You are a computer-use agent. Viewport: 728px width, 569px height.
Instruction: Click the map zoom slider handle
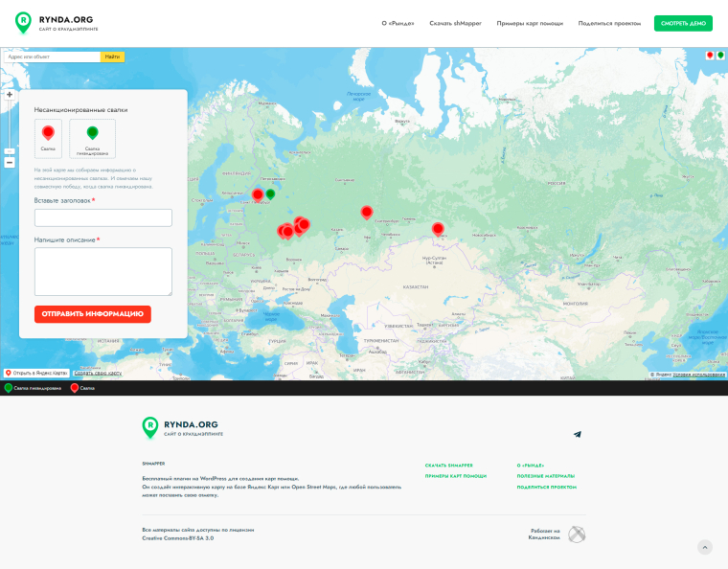pyautogui.click(x=10, y=151)
